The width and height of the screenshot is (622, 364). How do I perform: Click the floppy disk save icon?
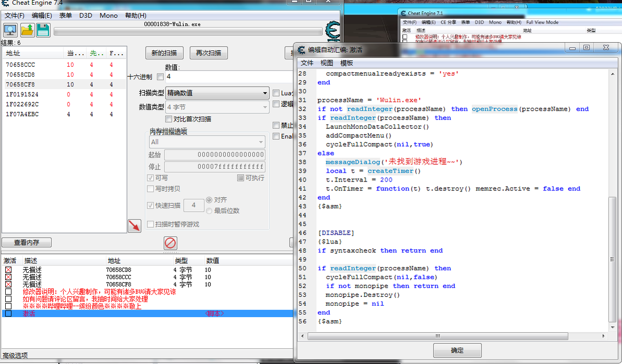point(43,30)
